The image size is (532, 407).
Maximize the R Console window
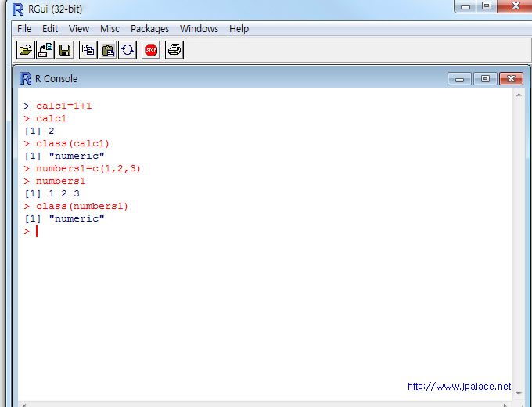485,79
